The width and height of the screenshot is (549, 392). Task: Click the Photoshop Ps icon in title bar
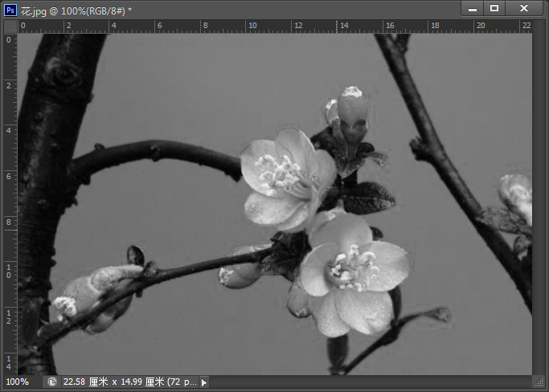click(x=10, y=10)
